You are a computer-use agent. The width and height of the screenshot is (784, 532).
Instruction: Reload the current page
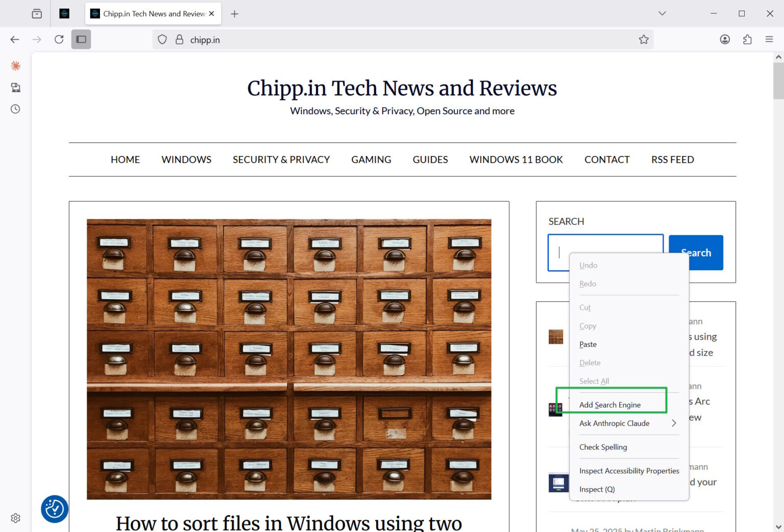tap(59, 39)
